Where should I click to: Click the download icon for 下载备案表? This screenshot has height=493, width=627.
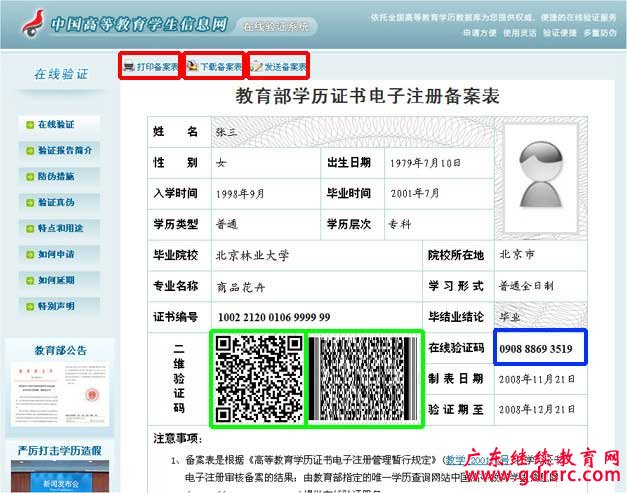pyautogui.click(x=193, y=66)
